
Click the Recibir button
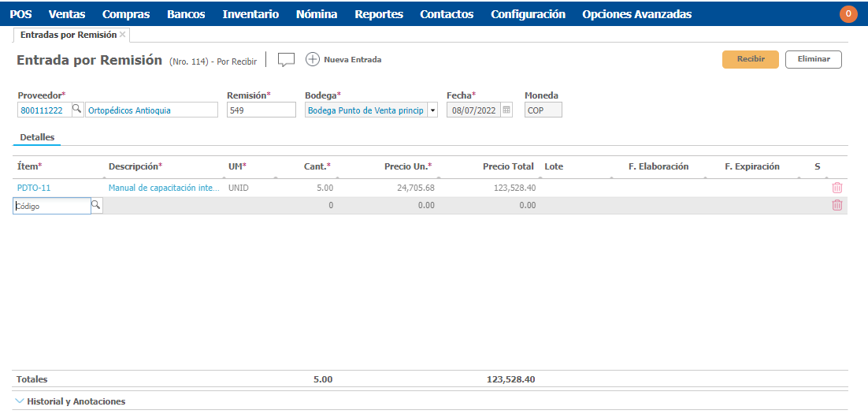pos(750,59)
